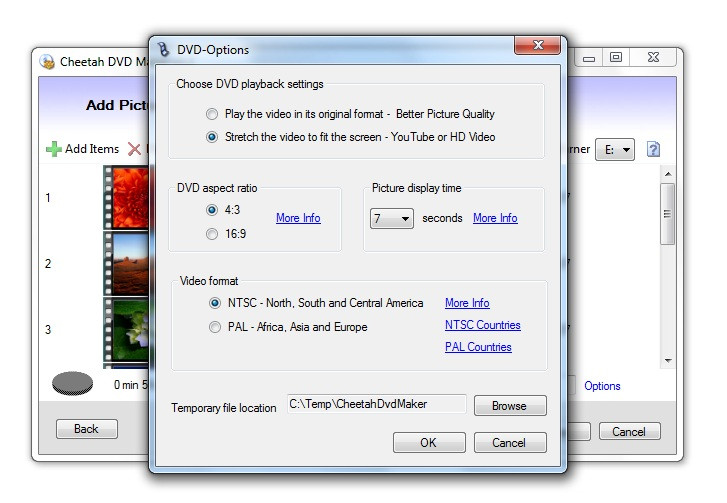The width and height of the screenshot is (727, 503).
Task: Open More Info link for video format
Action: (467, 303)
